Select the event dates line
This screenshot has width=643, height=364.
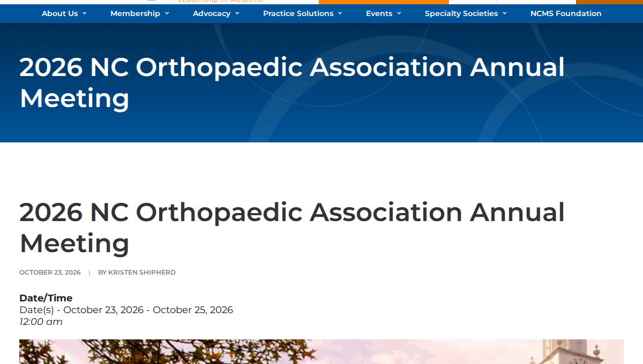coord(126,310)
